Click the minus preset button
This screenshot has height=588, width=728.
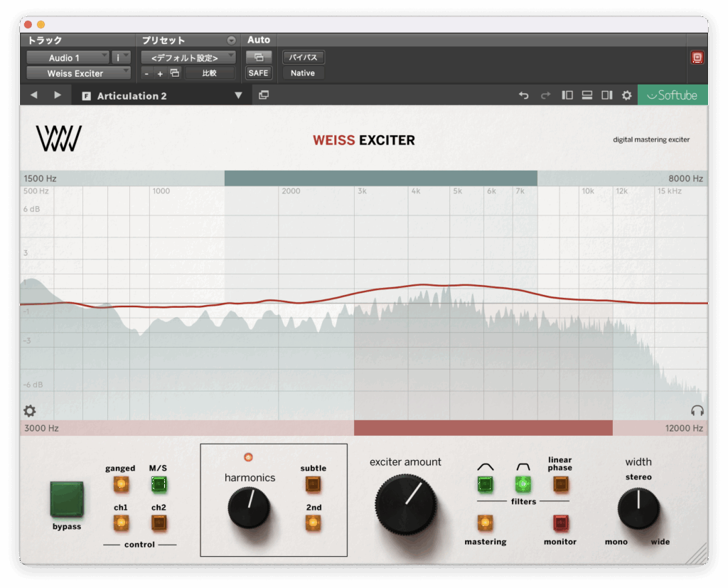146,73
